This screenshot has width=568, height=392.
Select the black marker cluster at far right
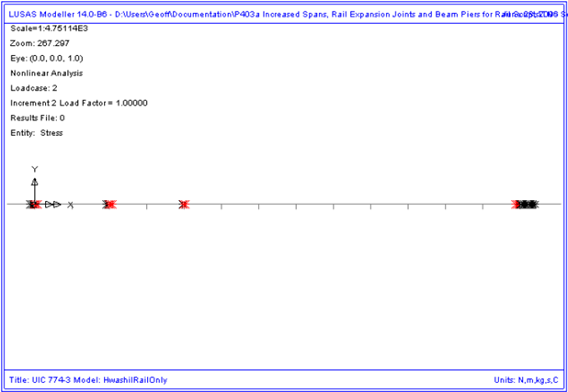pyautogui.click(x=530, y=204)
